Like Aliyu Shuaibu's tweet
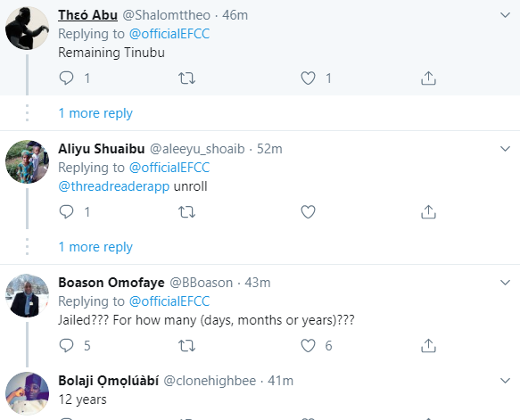 (x=308, y=212)
